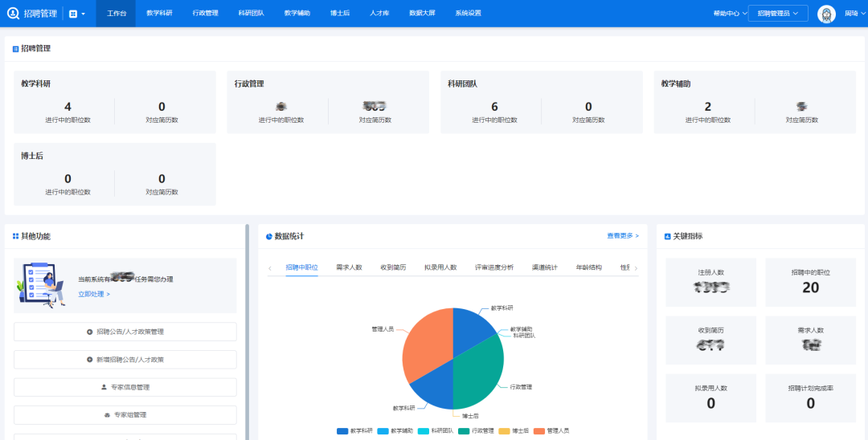
Task: Click the 其他功能 section grid icon
Action: click(15, 237)
